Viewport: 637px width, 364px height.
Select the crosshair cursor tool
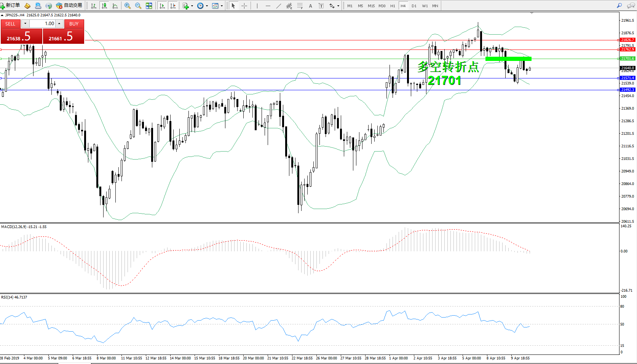(244, 6)
